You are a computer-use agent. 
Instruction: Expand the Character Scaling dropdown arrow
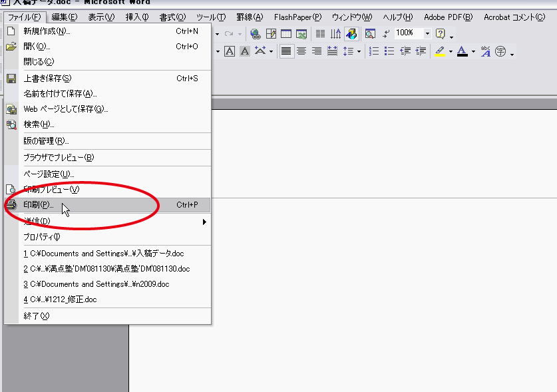pyautogui.click(x=271, y=51)
